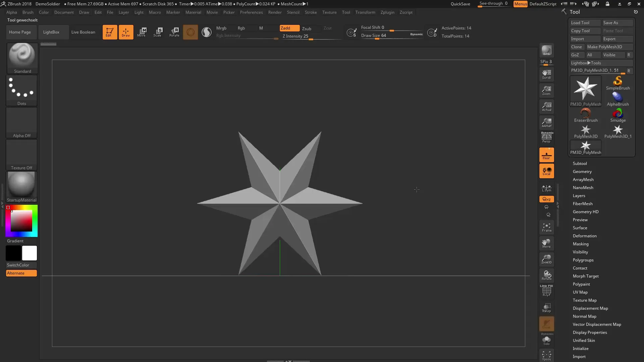Expand the Polypaint section

pos(581,284)
